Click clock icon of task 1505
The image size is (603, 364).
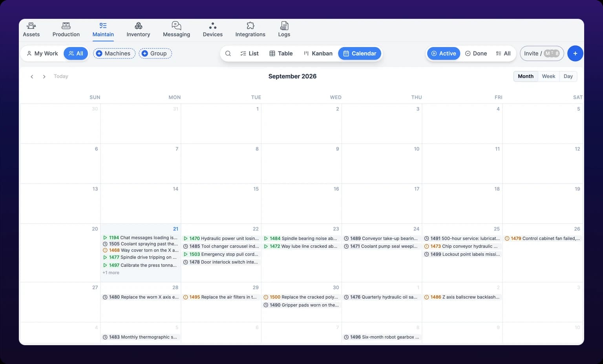pos(105,244)
